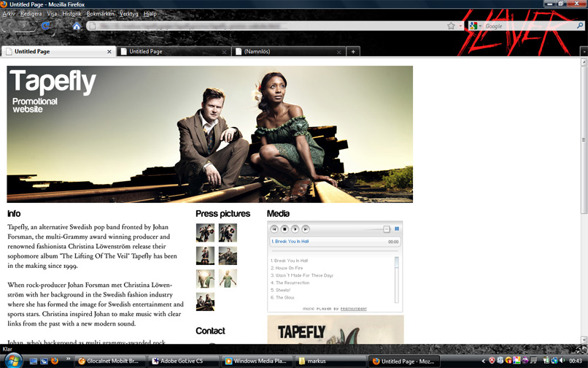Click Untitled Page Mozilla taskbar button

point(403,361)
